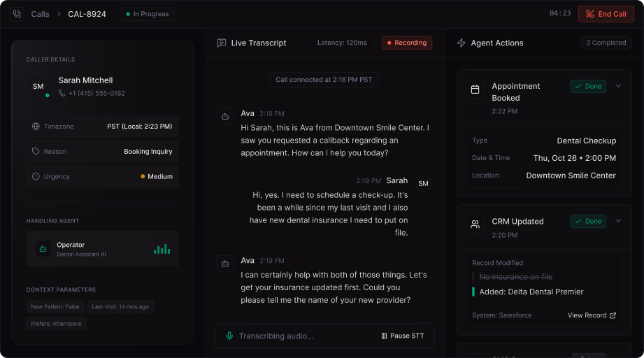Click the globe icon in Timezone row
The height and width of the screenshot is (358, 644).
36,127
